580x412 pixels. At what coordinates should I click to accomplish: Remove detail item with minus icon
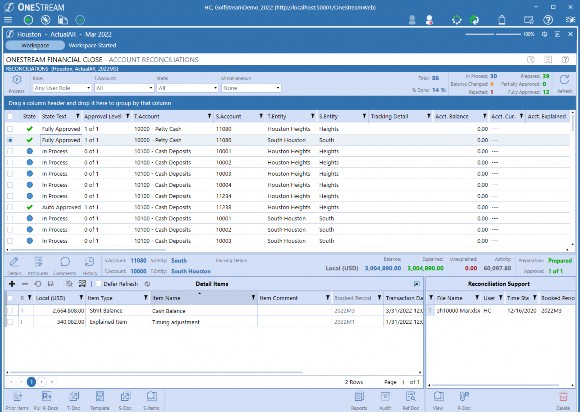[25, 284]
